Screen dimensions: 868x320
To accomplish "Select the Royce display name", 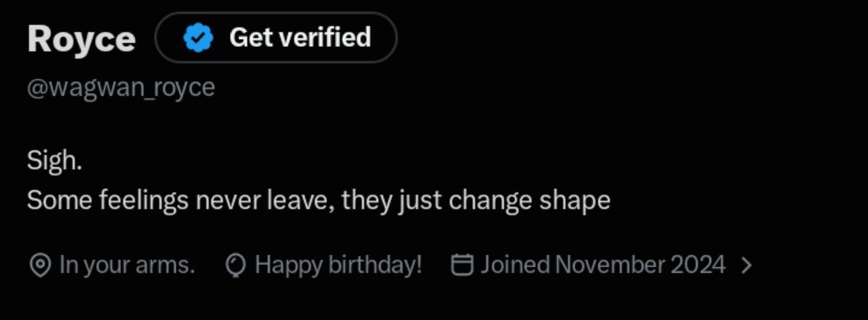I will coord(81,39).
